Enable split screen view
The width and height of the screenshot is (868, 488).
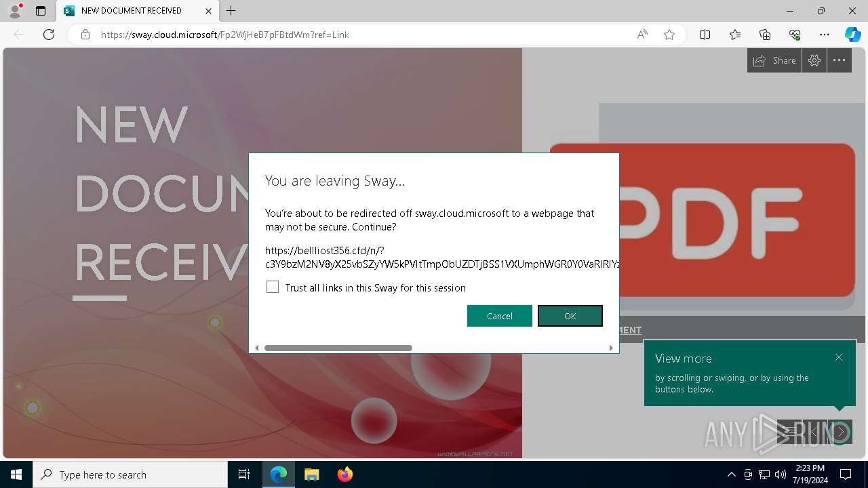pyautogui.click(x=705, y=35)
